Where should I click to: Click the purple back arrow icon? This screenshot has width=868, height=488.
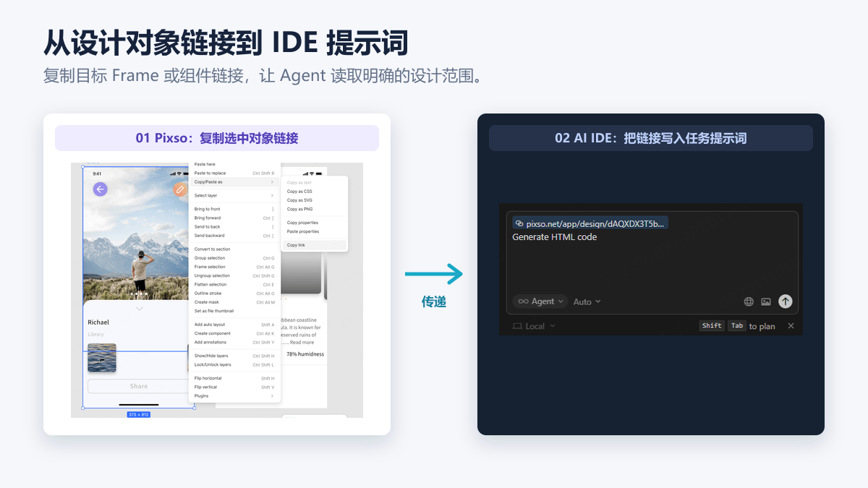coord(100,189)
